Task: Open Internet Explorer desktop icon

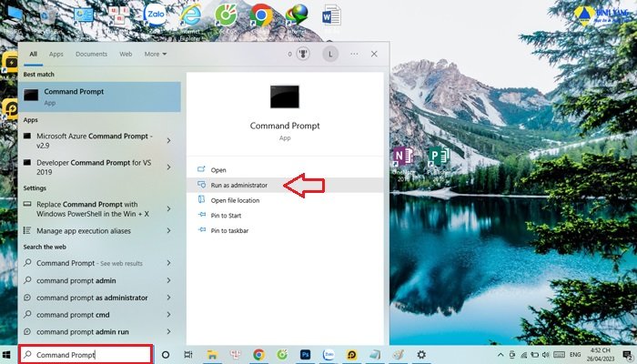Action: [x=191, y=18]
